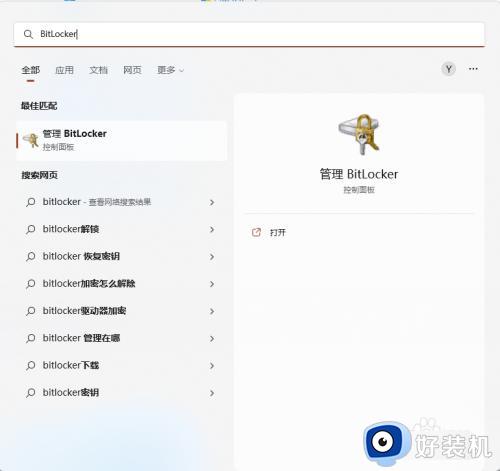Click 打开 to open BitLocker manager
Screen dimensions: 500x471
278,232
